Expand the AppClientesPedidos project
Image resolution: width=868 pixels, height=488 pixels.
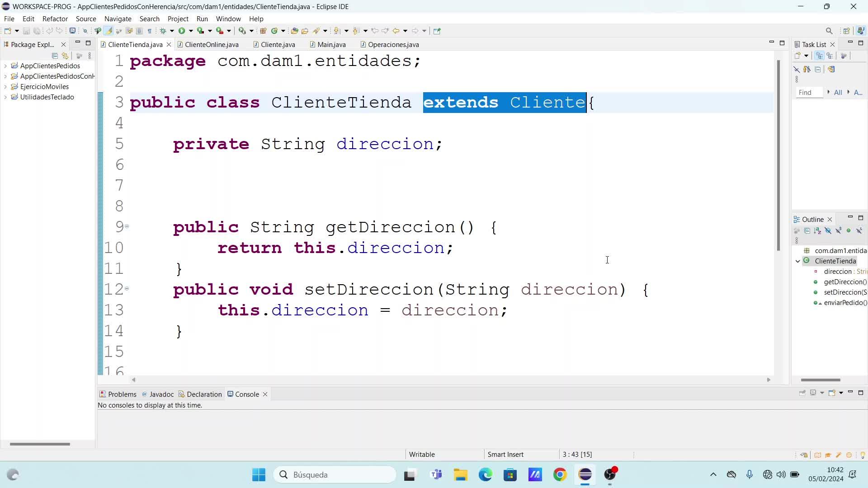pos(5,66)
